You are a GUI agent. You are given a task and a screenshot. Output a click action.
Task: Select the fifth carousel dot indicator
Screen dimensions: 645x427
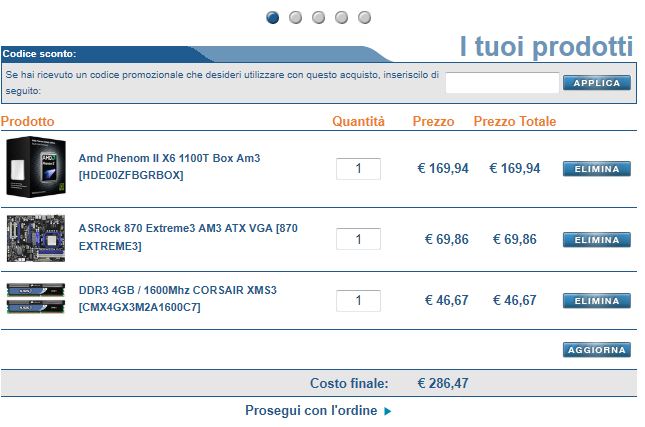(x=364, y=18)
